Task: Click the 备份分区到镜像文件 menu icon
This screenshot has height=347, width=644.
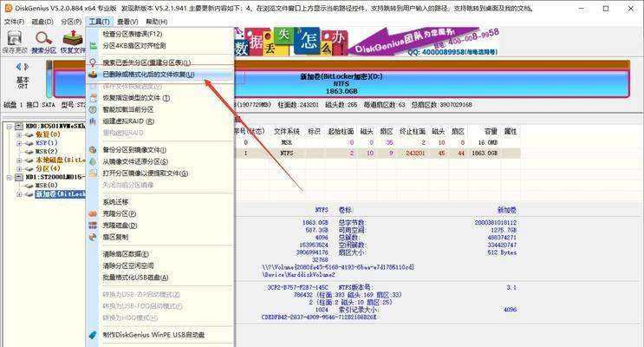Action: [94, 150]
